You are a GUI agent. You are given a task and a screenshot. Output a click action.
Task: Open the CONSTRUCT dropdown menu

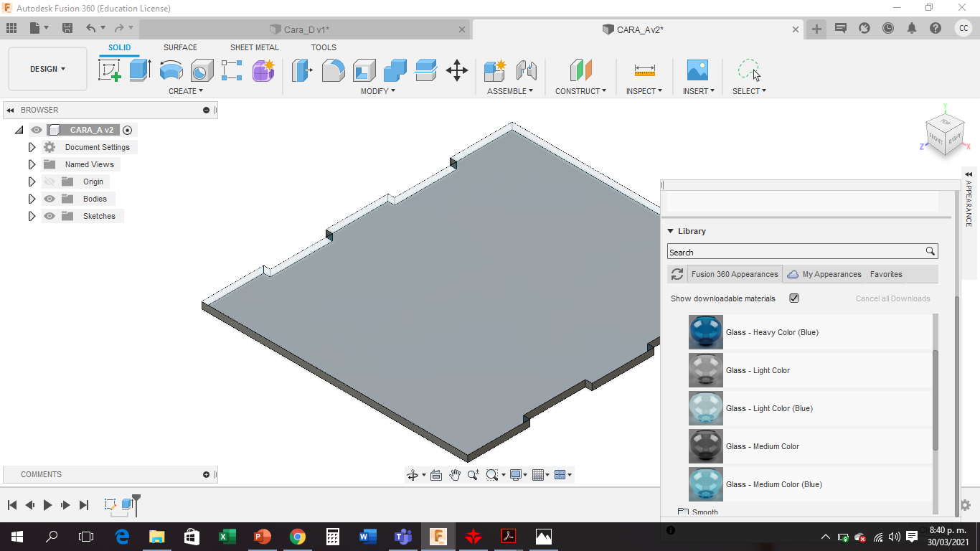pyautogui.click(x=580, y=91)
